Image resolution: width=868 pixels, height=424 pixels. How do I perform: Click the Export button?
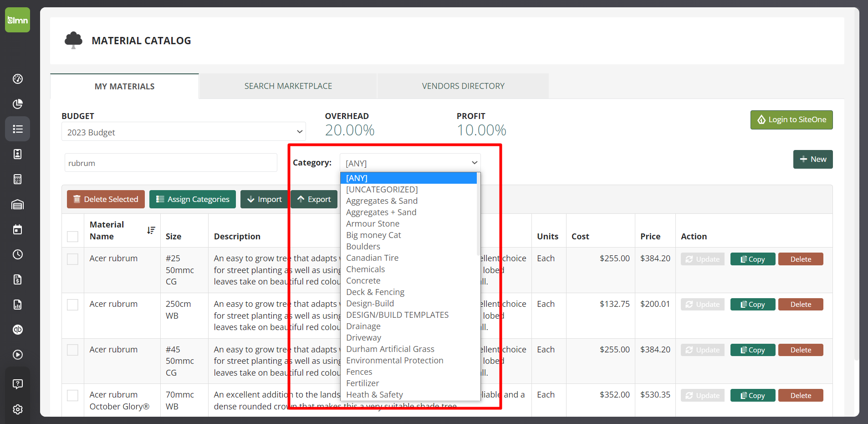tap(314, 199)
